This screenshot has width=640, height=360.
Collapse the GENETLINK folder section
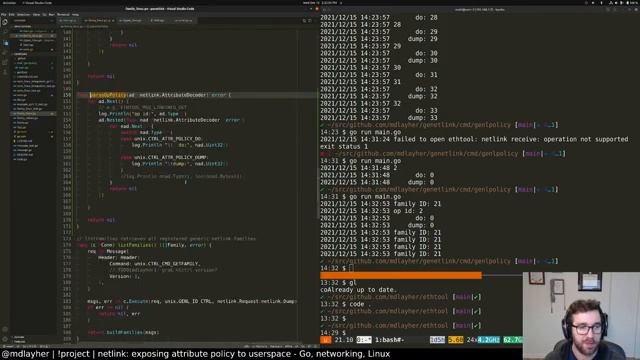[20, 54]
